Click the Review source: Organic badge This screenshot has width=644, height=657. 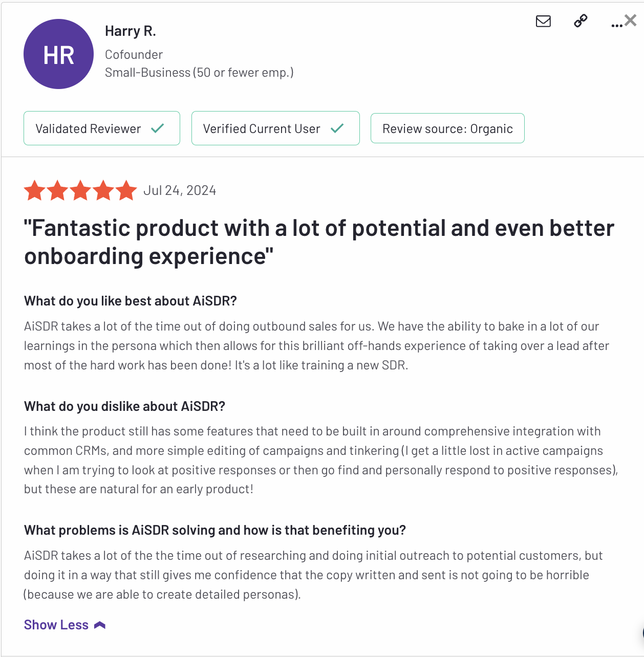coord(447,128)
